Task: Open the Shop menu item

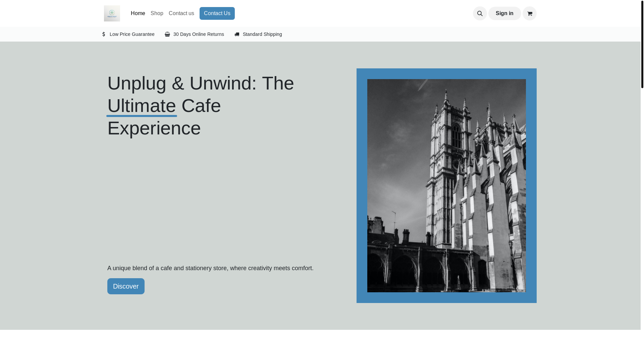Action: pos(157,13)
